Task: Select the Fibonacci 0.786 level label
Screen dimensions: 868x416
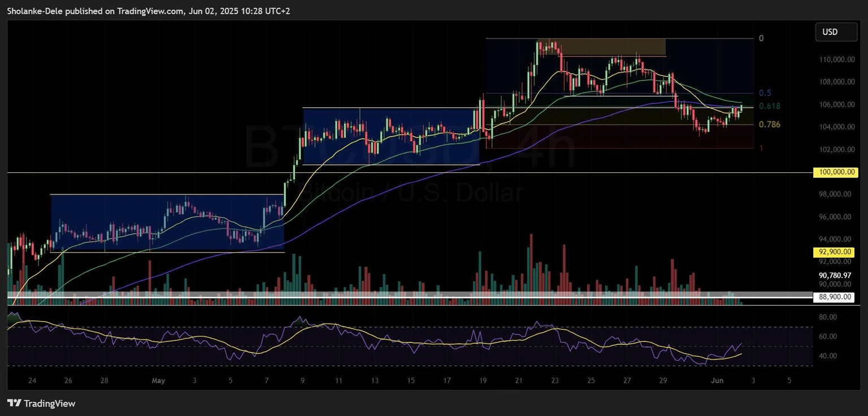Action: tap(769, 124)
